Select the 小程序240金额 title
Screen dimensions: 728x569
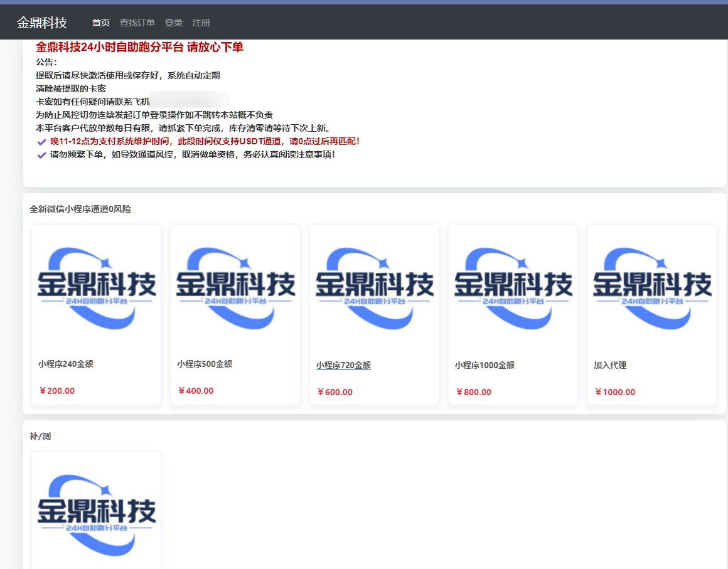65,364
